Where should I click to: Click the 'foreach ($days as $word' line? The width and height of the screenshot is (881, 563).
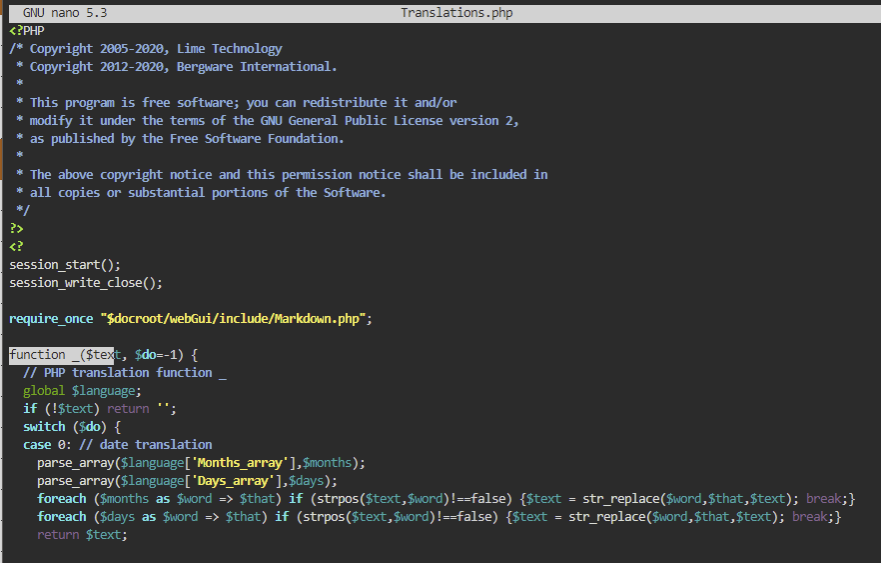pyautogui.click(x=439, y=516)
